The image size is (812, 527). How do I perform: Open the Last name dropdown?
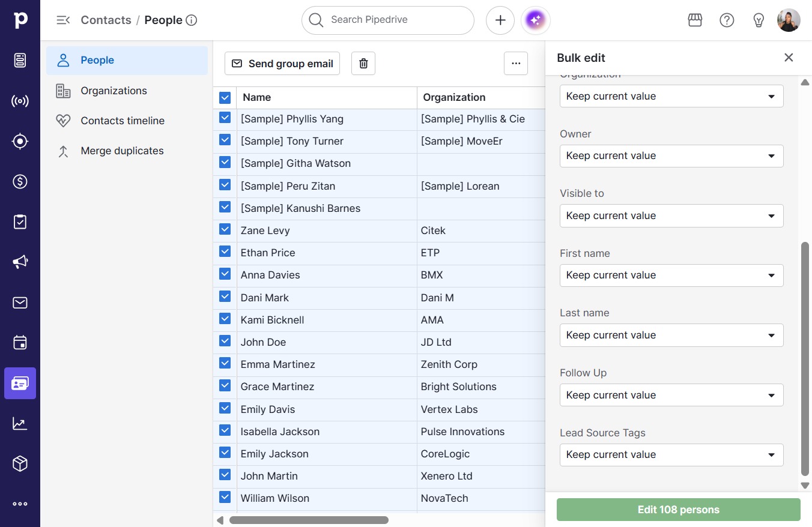pos(671,336)
